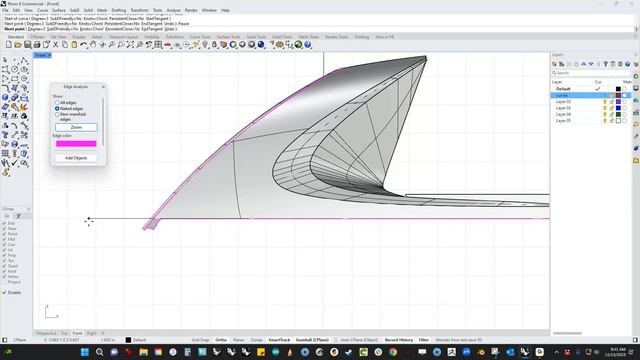Click the Check objects checkmark icon
640x360 pixels.
[x=15, y=163]
